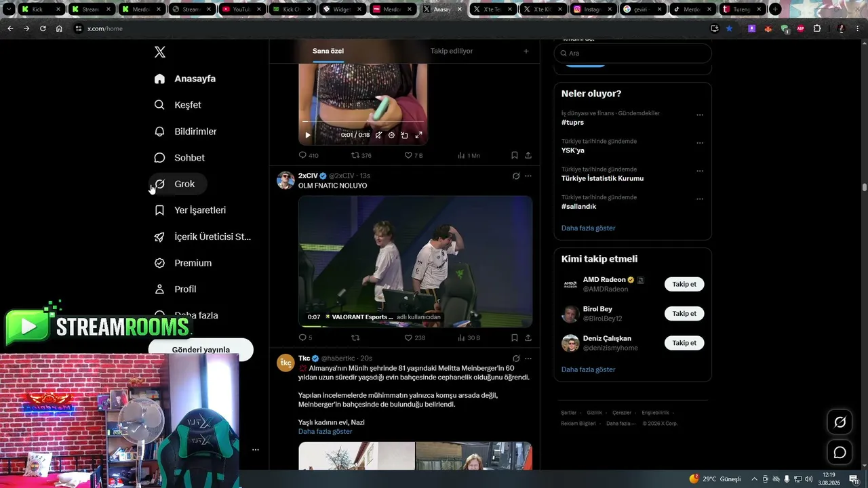Open Sohbet messages in sidebar

tap(180, 158)
